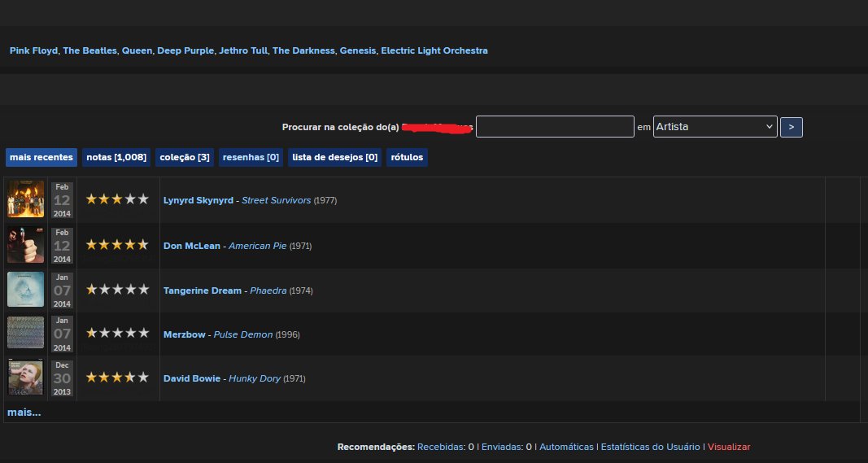Open the Merzbow artist link
The width and height of the screenshot is (868, 463).
pyautogui.click(x=185, y=335)
